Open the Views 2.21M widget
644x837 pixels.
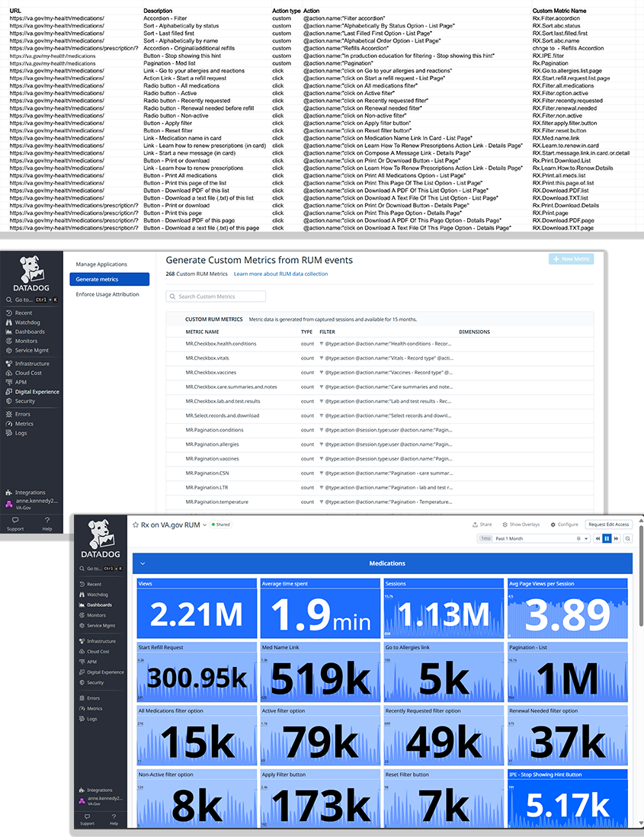click(197, 608)
